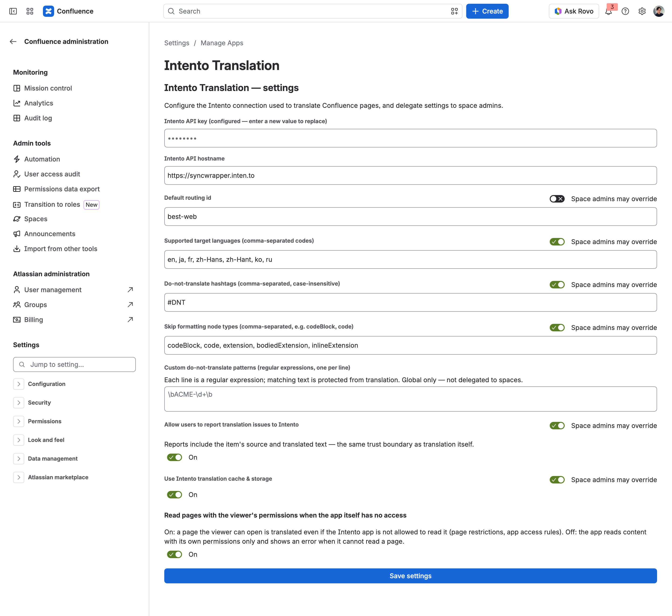Expand the Permissions settings section
The height and width of the screenshot is (616, 672).
[x=19, y=421]
